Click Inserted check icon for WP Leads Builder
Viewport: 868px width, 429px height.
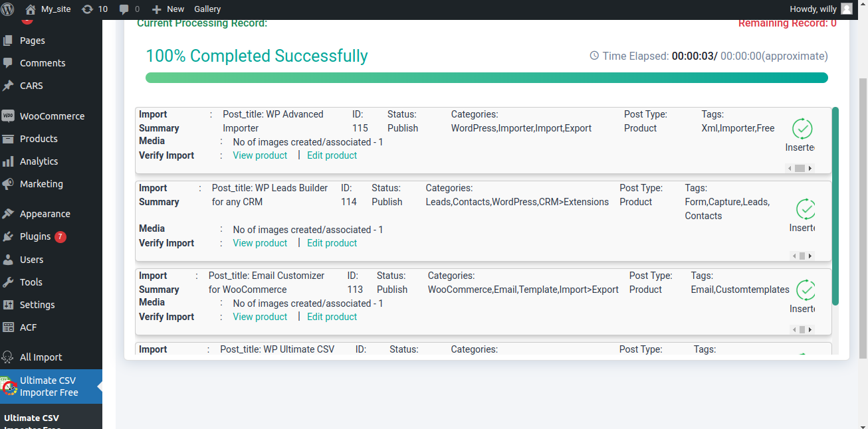[806, 209]
